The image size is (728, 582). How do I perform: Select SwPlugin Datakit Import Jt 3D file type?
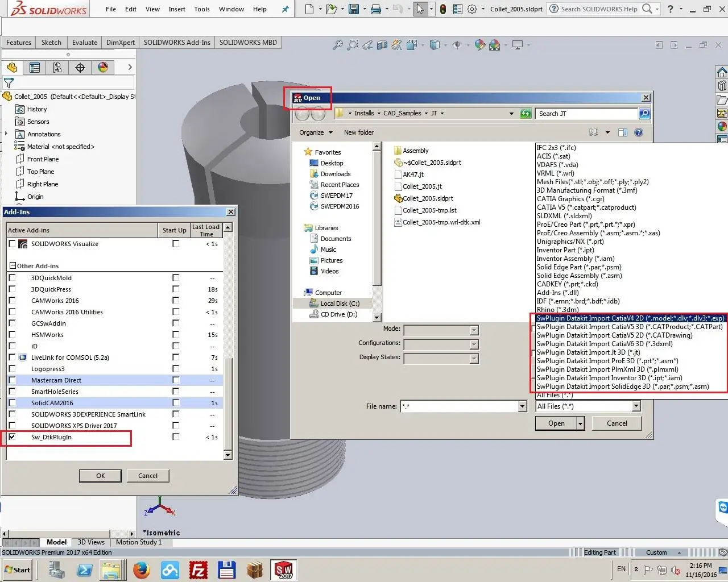click(x=589, y=352)
